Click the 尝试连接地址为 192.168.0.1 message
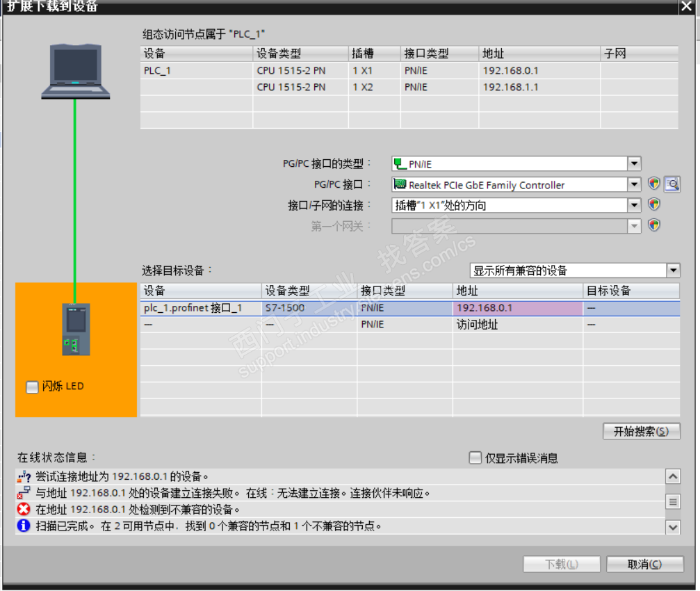This screenshot has width=700, height=591. [x=122, y=477]
